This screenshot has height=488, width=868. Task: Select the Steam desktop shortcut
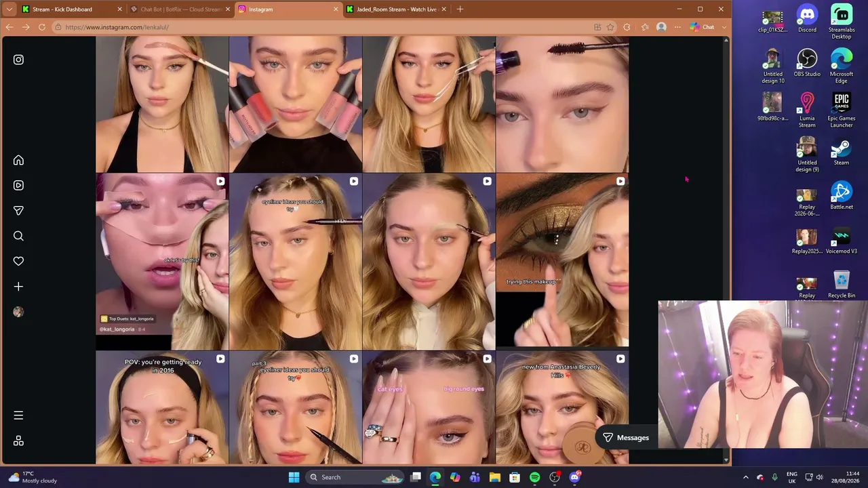(x=842, y=152)
